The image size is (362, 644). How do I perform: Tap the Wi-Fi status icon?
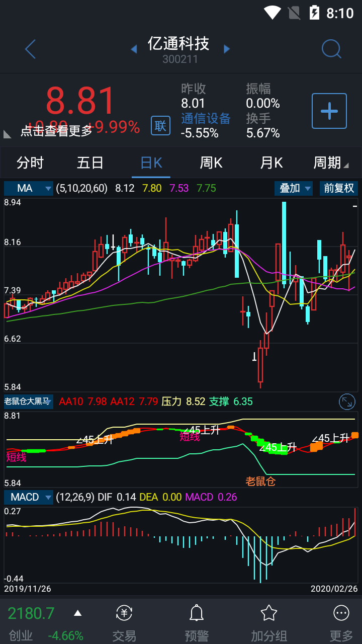[272, 12]
